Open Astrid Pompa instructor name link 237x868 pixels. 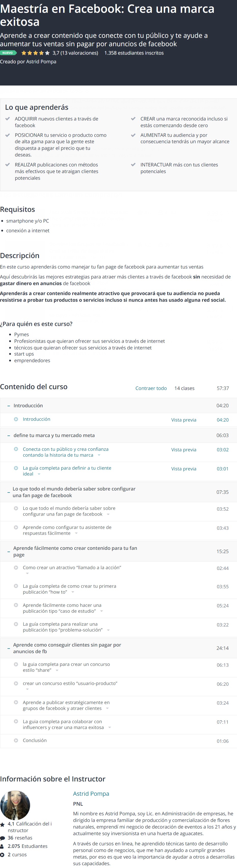tap(91, 793)
